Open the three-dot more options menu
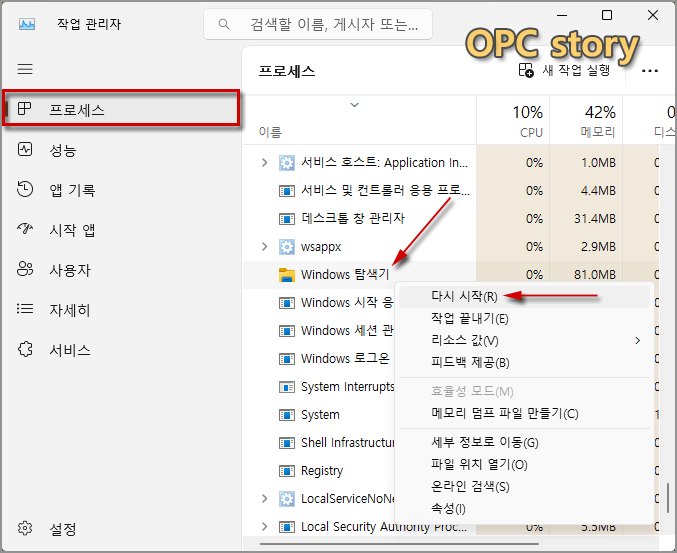This screenshot has height=553, width=677. [x=650, y=71]
